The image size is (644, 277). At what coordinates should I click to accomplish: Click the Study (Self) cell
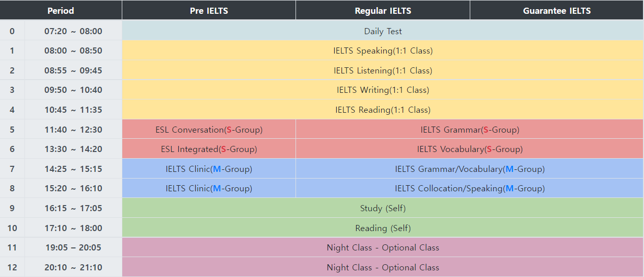[383, 208]
